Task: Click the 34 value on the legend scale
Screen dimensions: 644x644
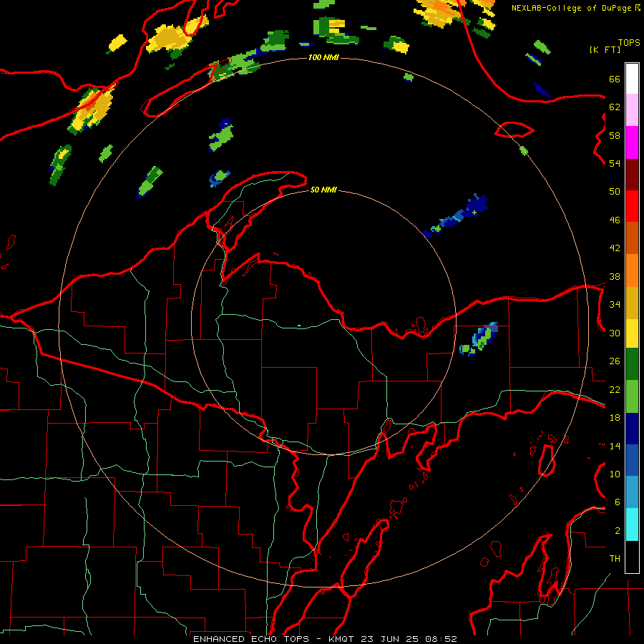Action: (x=615, y=305)
